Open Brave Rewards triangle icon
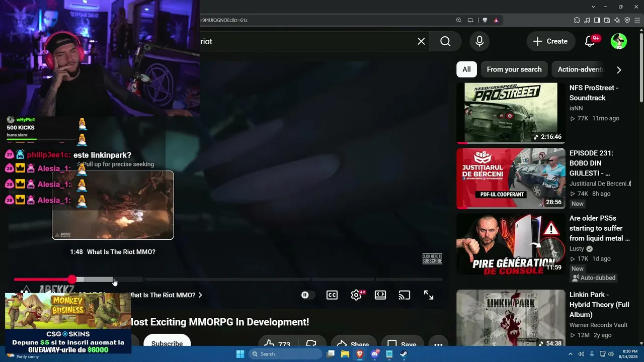The height and width of the screenshot is (362, 644). [x=496, y=20]
